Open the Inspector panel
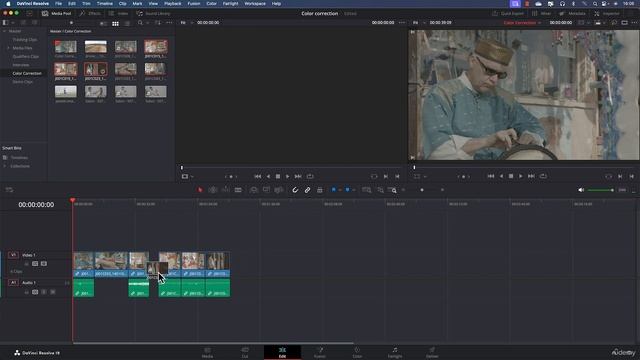Viewport: 640px width, 360px height. coord(607,13)
